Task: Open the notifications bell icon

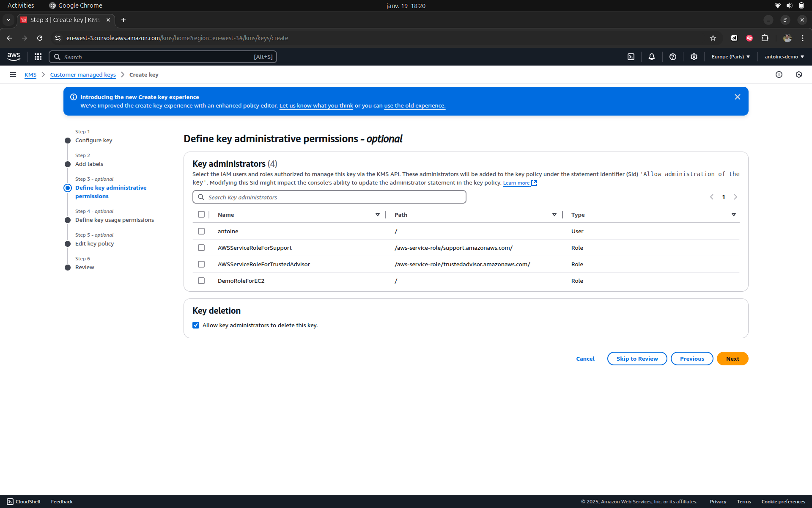Action: [x=652, y=57]
